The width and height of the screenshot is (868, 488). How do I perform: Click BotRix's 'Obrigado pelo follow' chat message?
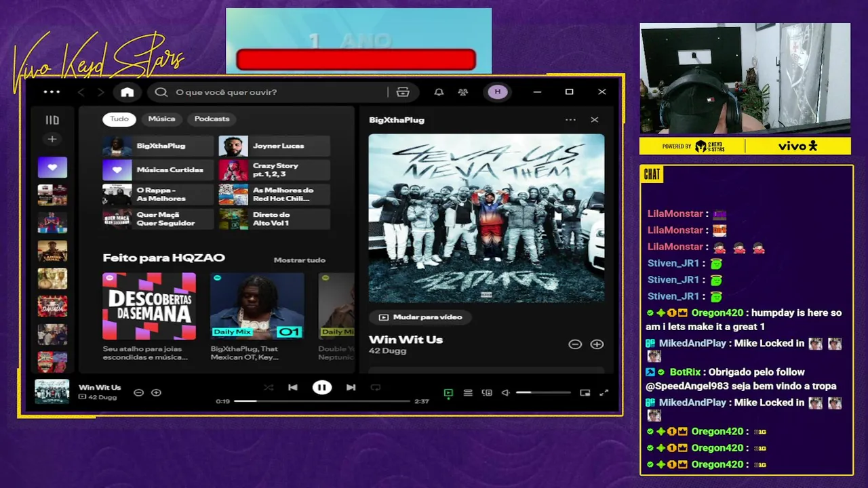(x=741, y=379)
